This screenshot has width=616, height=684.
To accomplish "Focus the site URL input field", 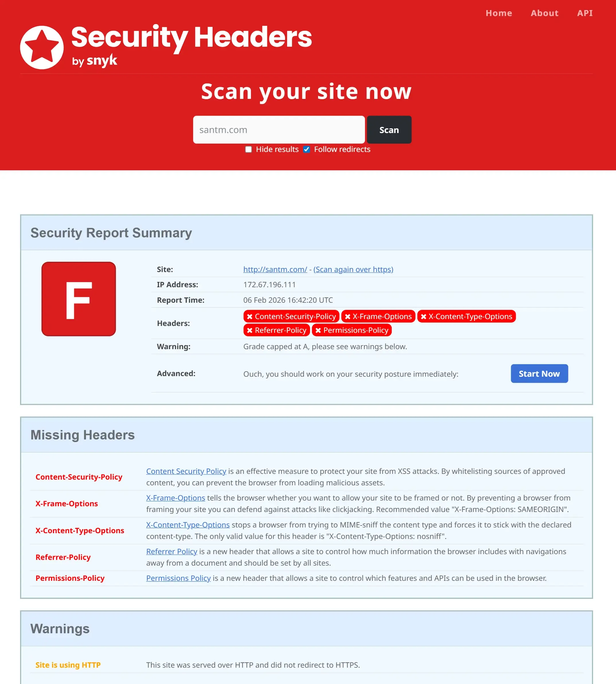I will point(278,130).
